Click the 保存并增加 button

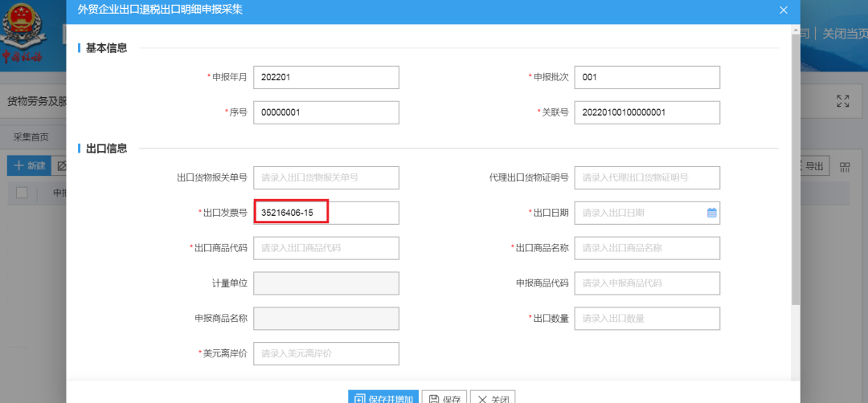[383, 397]
